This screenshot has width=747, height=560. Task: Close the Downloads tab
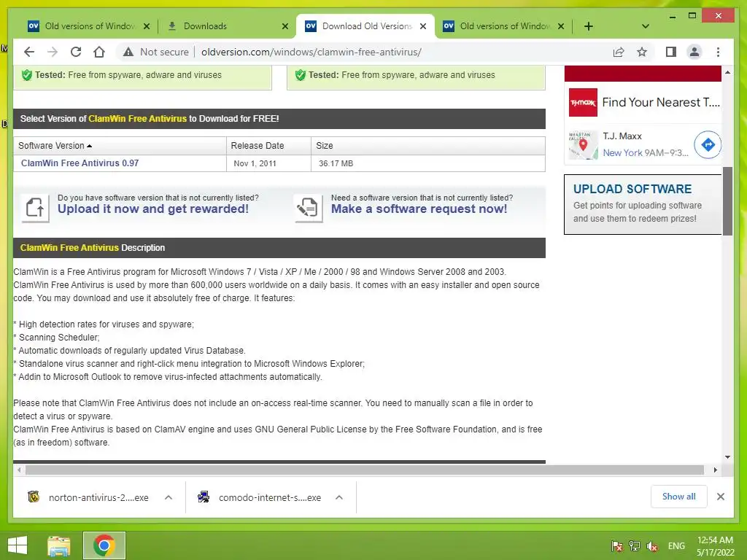pyautogui.click(x=285, y=26)
